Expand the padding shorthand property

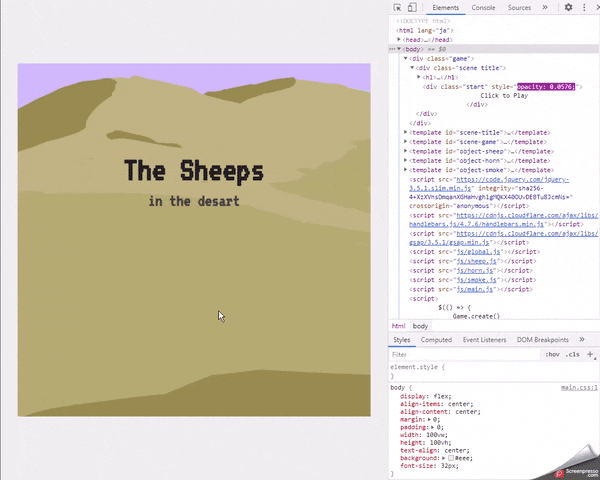click(432, 427)
